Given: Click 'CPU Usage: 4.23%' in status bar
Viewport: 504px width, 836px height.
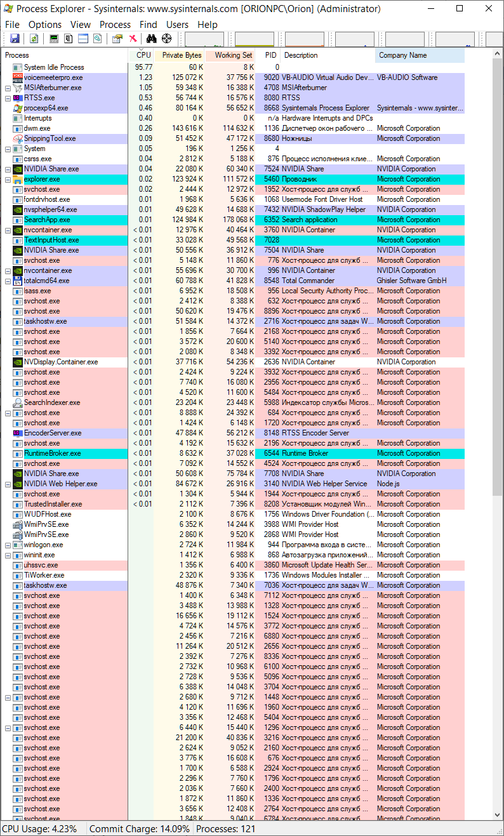Looking at the screenshot, I should (39, 828).
